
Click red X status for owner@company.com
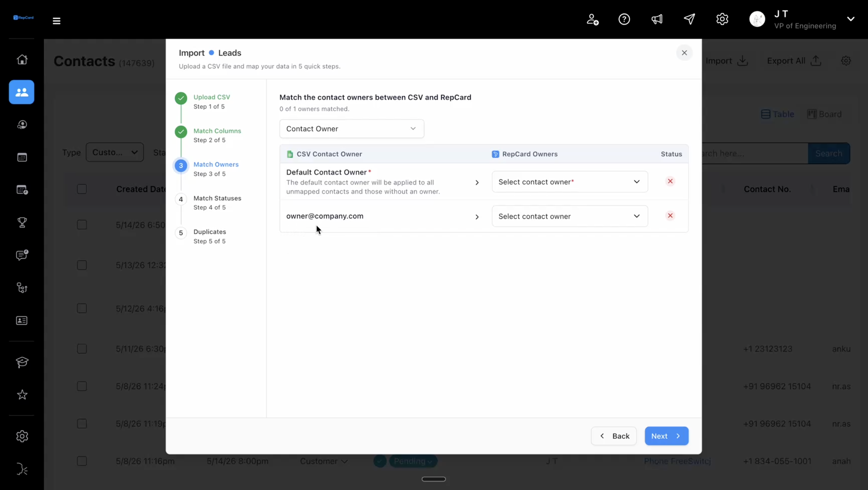click(670, 216)
